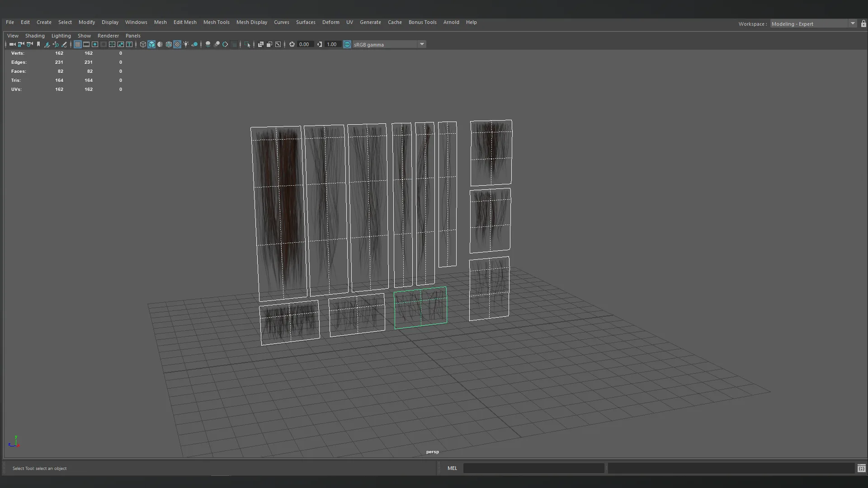The height and width of the screenshot is (488, 868).
Task: Click Screen Space Ambient Occlusion icon
Action: pos(208,44)
